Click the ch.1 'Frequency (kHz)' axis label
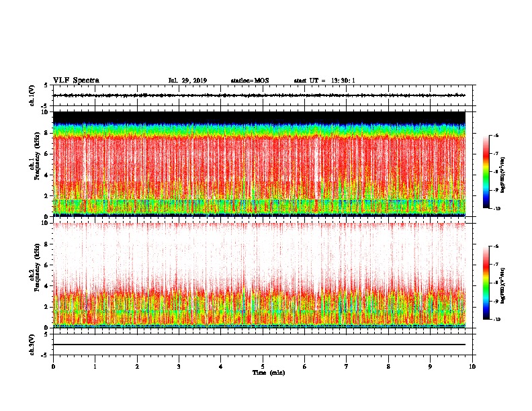532x411 pixels. 37,155
